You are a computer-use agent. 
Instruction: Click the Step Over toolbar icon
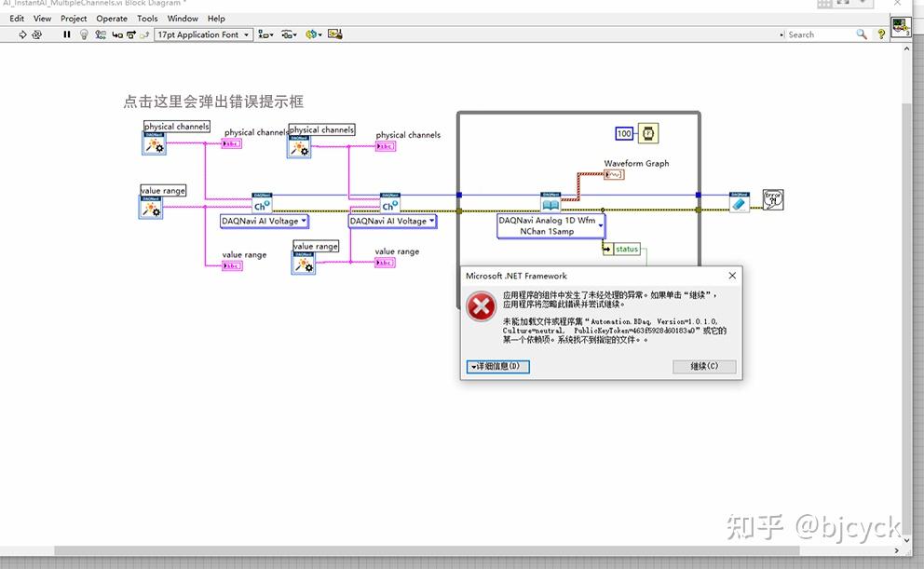pos(130,34)
